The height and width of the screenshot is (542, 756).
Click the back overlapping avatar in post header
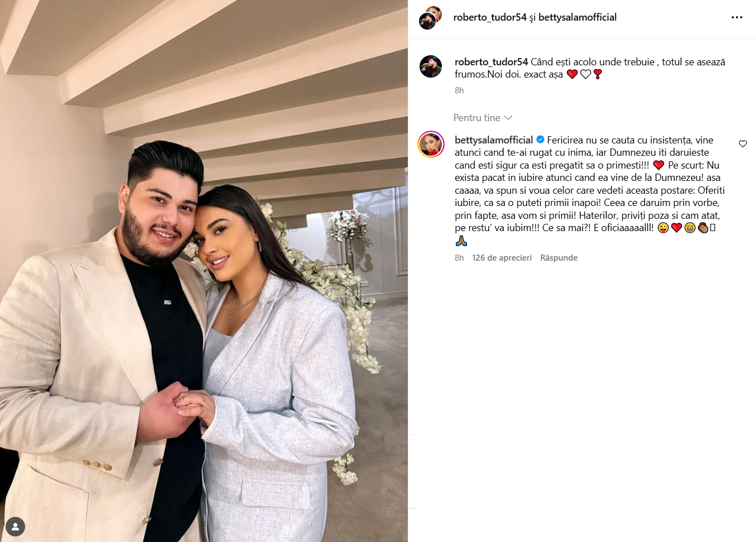(x=435, y=13)
